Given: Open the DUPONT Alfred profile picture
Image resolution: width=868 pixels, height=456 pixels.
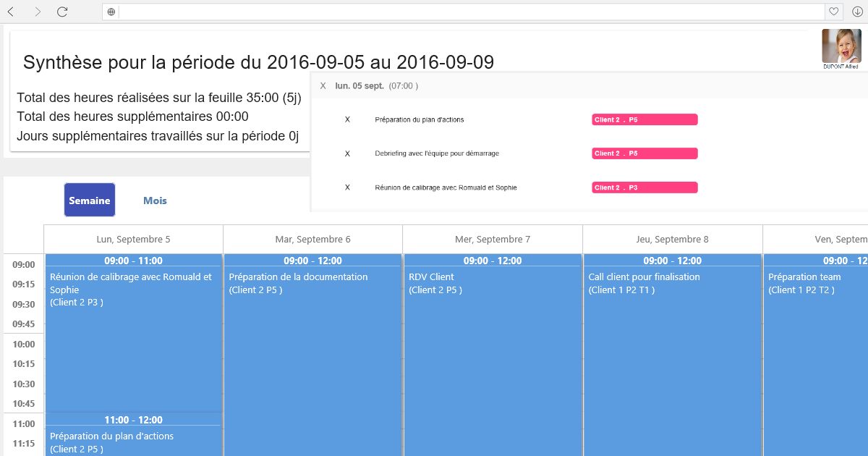Looking at the screenshot, I should pos(841,46).
